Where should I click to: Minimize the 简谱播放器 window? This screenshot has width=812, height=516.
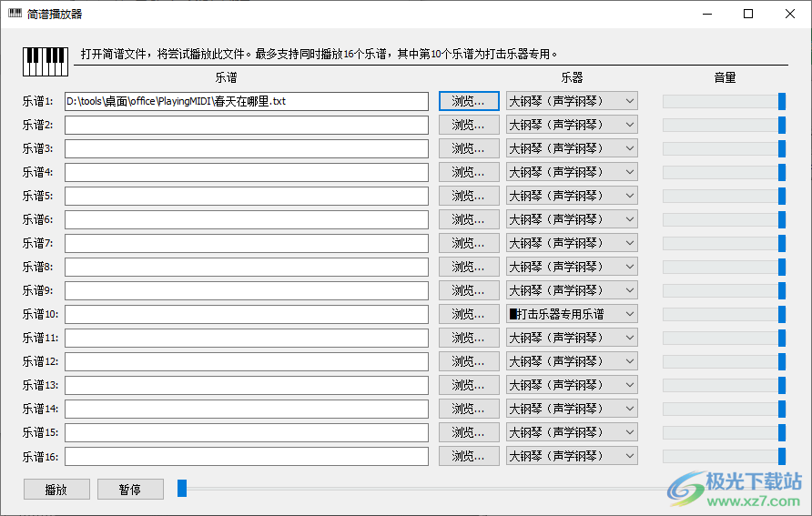coord(707,14)
